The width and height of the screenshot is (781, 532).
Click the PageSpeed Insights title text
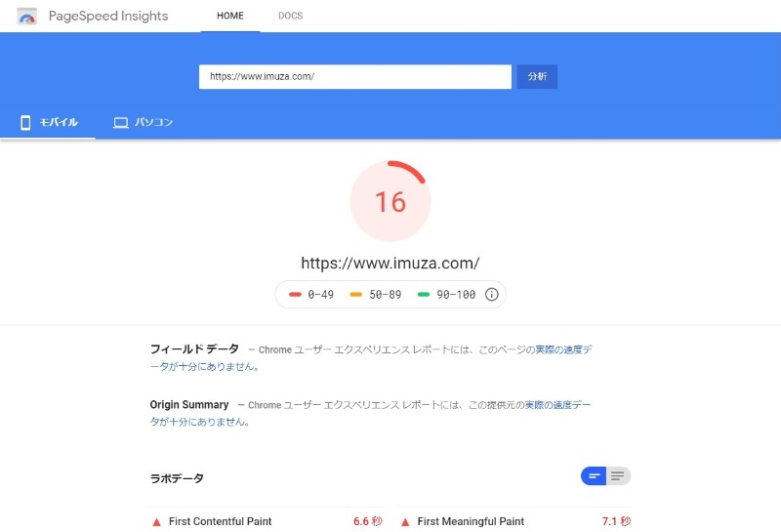click(108, 16)
